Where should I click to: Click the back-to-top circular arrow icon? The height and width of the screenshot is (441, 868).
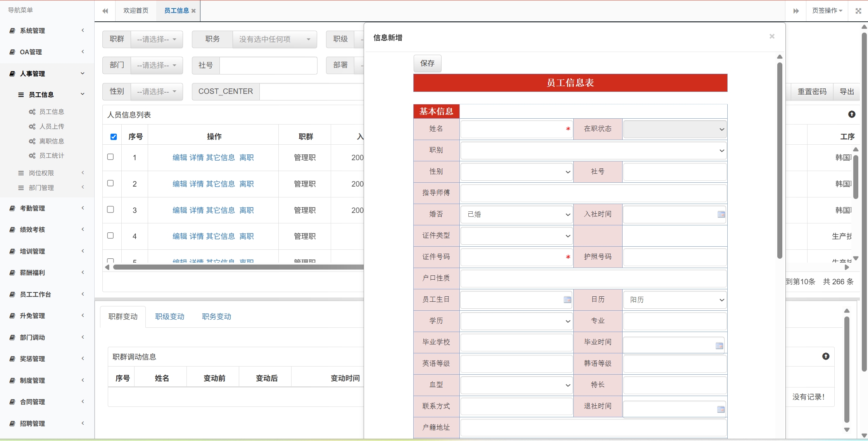tap(852, 114)
